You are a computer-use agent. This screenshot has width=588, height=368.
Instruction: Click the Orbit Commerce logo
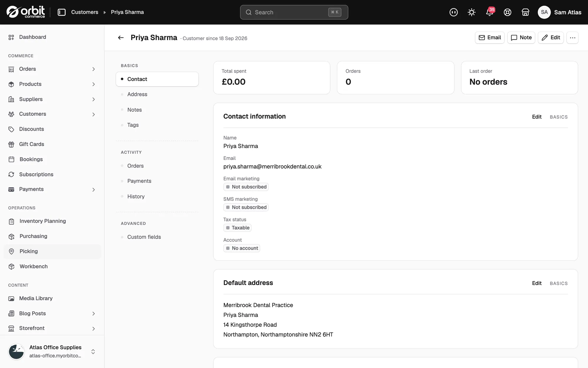click(x=26, y=12)
